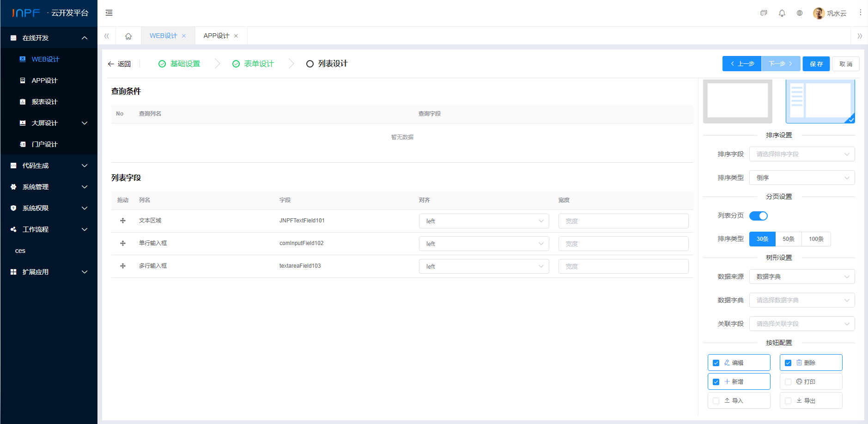Open alignment dropdown for 多行输入框 row

[484, 266]
